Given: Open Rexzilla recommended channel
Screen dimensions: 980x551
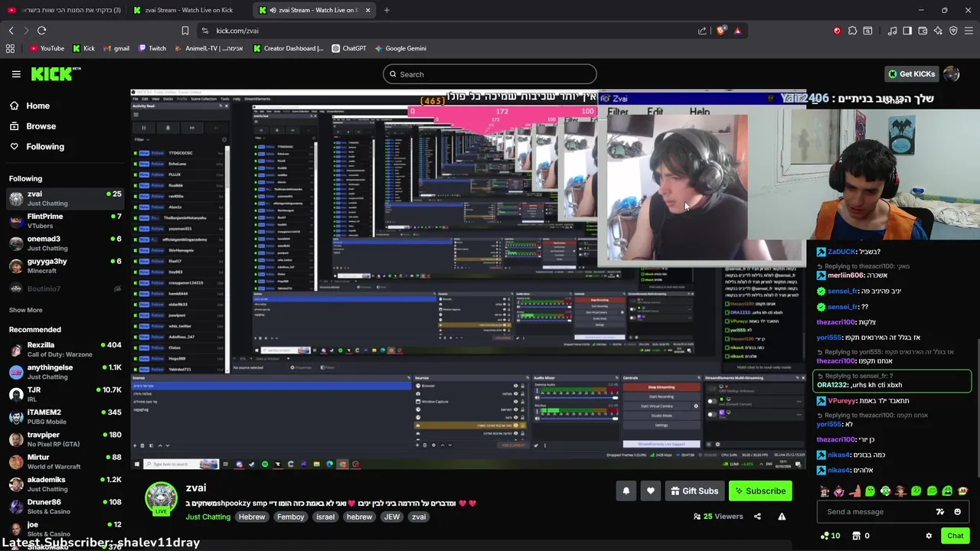Looking at the screenshot, I should 65,350.
